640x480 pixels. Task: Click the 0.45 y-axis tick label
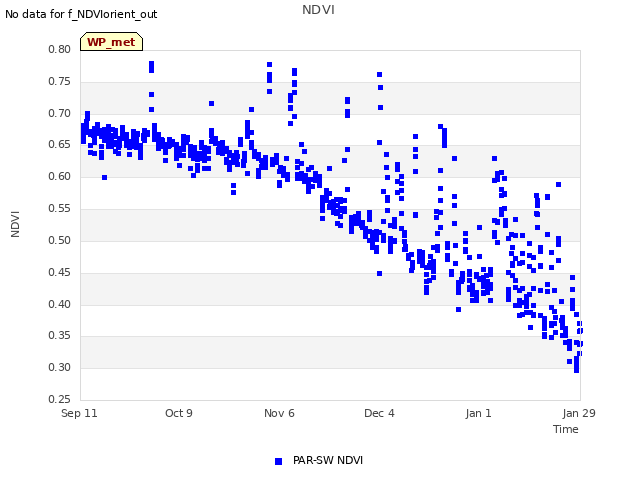coord(59,272)
